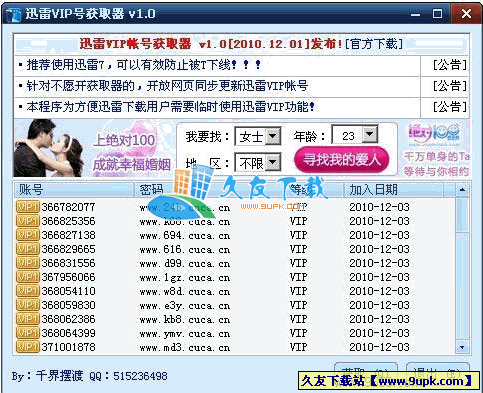This screenshot has width=483, height=393.
Task: Select account number 368064399
Action: pos(68,333)
